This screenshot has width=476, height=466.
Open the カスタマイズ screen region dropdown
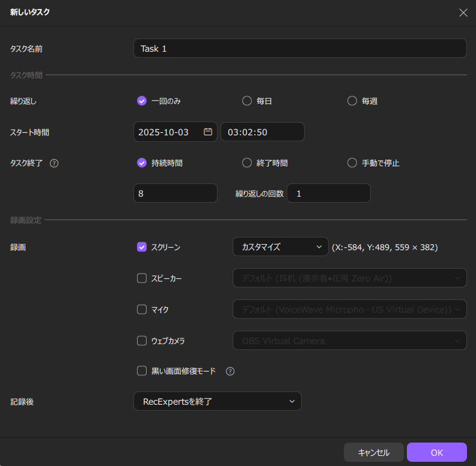click(280, 247)
